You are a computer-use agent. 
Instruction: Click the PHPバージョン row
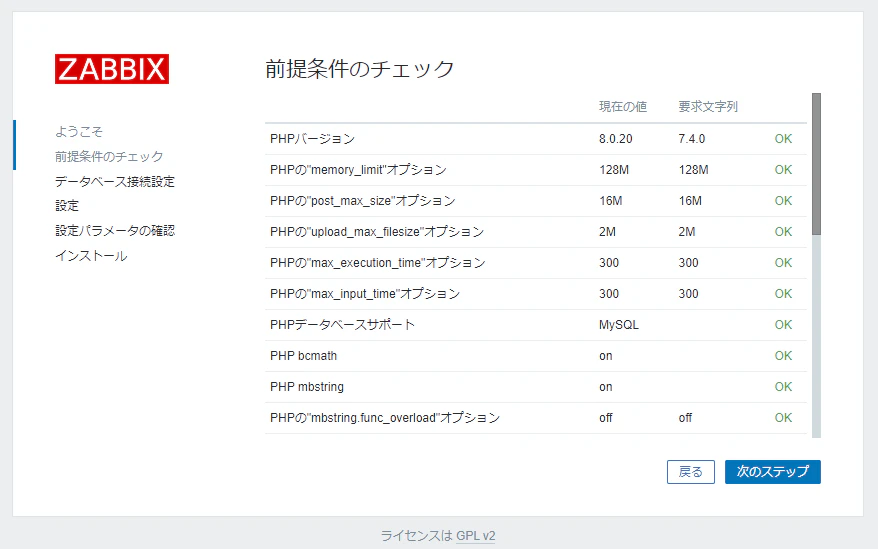click(x=536, y=139)
